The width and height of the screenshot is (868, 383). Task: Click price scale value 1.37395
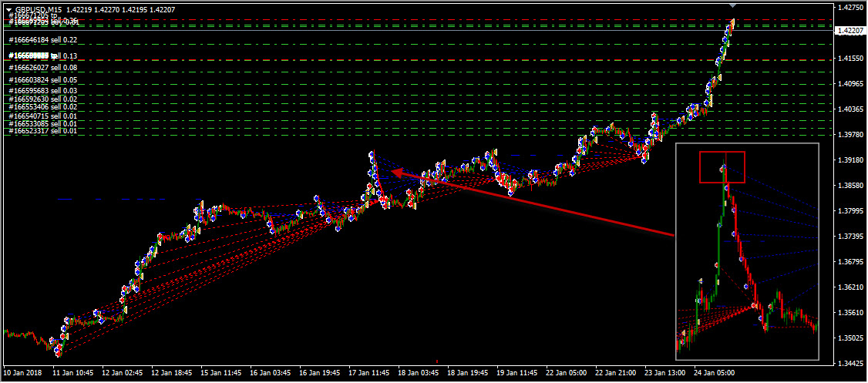pyautogui.click(x=851, y=237)
